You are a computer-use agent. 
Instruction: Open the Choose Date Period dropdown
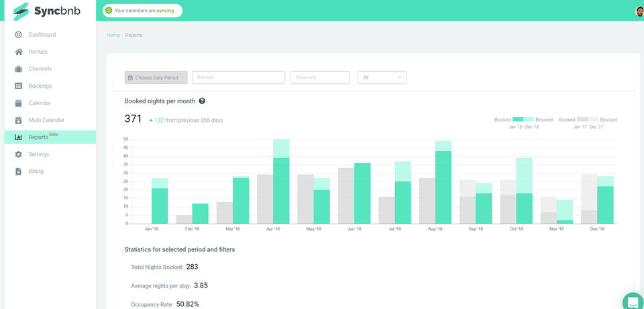tap(156, 78)
